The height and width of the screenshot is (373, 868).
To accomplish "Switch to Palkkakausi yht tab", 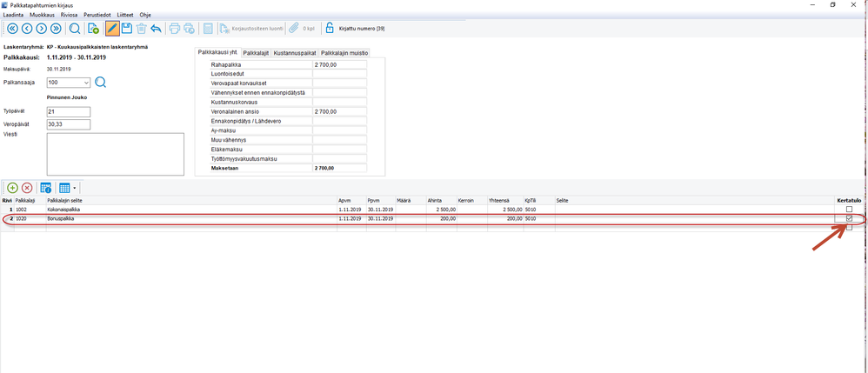I will coord(218,52).
